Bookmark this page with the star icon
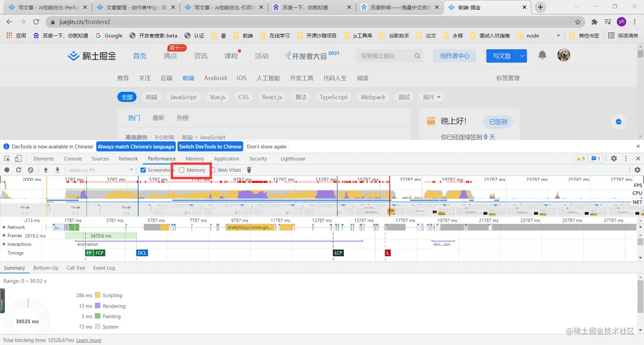Viewport: 644px width, 345px height. (x=578, y=22)
